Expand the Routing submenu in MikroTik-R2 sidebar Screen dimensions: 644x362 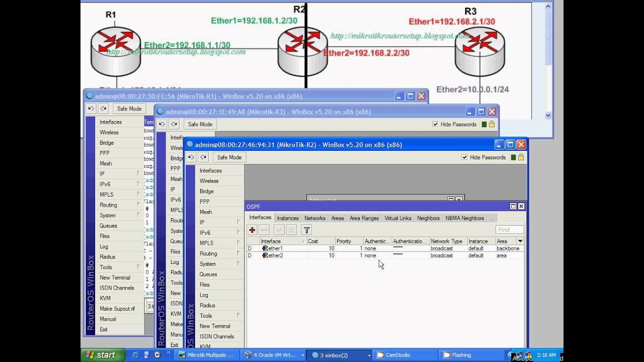(238, 253)
